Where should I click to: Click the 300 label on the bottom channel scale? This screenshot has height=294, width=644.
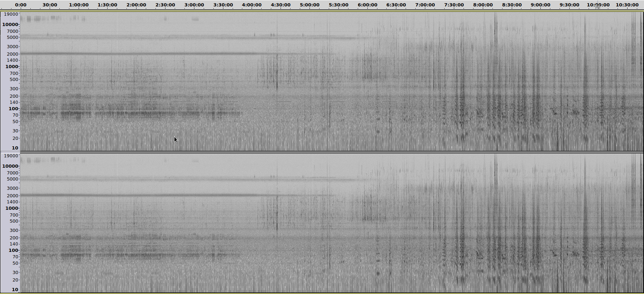[14, 230]
